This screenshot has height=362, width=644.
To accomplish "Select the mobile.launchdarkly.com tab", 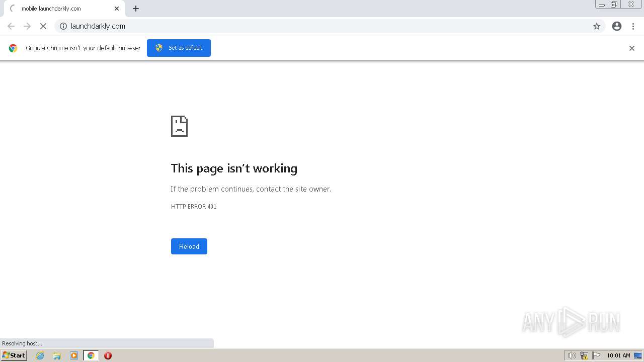I will tap(64, 9).
